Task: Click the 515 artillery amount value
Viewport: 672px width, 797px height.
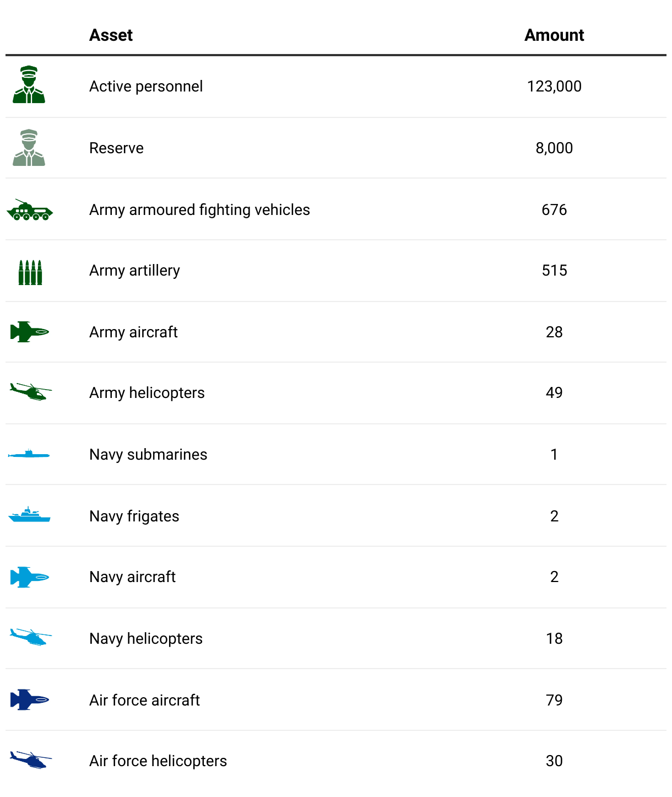Action: [554, 271]
